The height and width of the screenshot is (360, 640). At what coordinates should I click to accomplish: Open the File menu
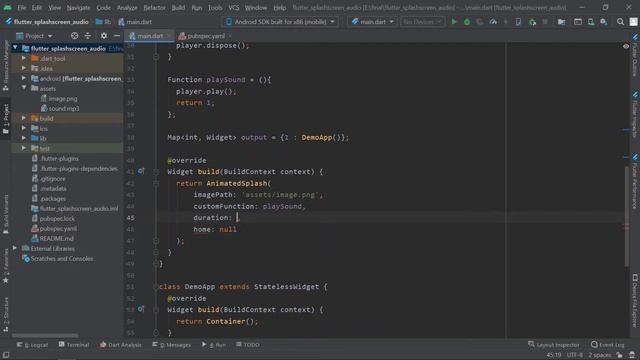coord(21,8)
